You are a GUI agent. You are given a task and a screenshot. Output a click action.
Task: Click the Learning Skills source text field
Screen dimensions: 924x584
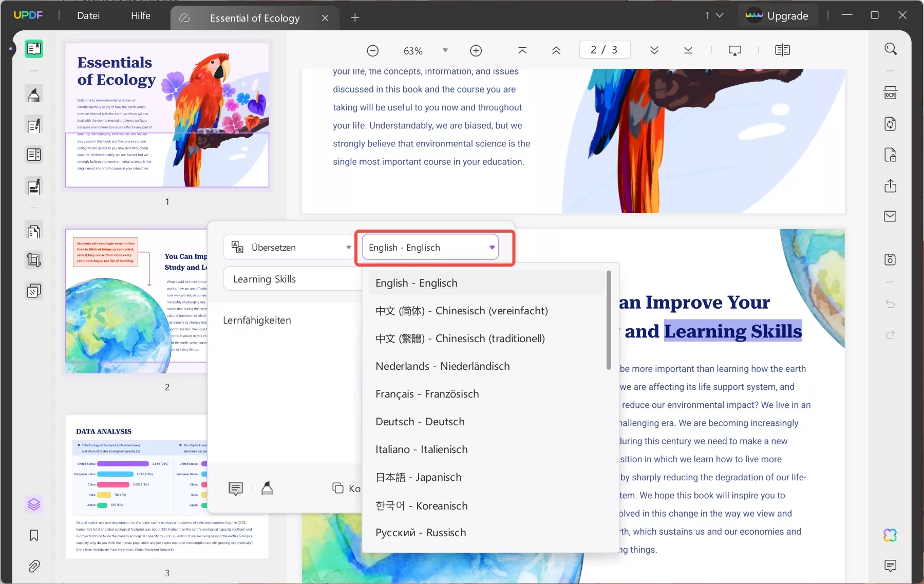[293, 279]
